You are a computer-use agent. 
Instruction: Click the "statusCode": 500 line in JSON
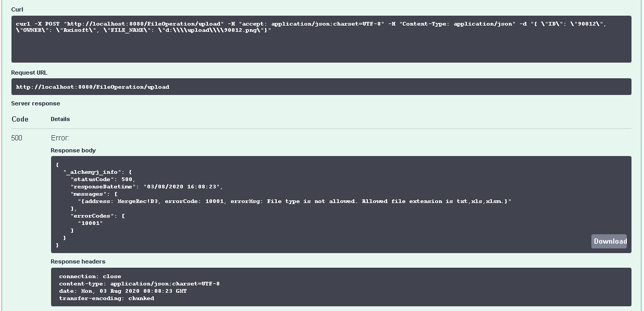pyautogui.click(x=103, y=179)
